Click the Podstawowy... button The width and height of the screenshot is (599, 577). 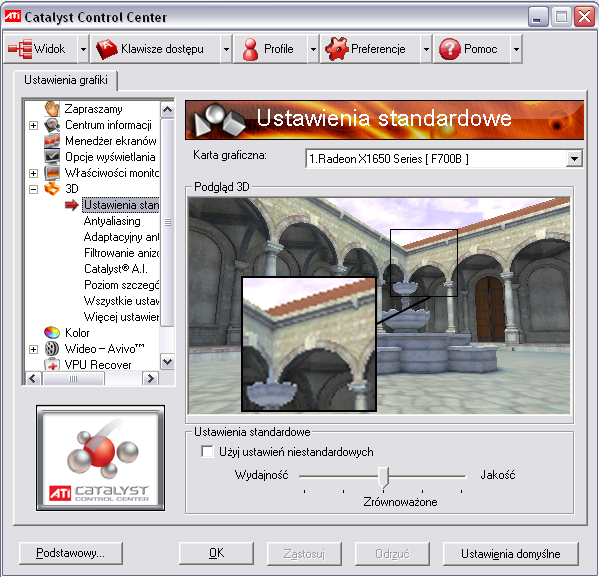71,553
